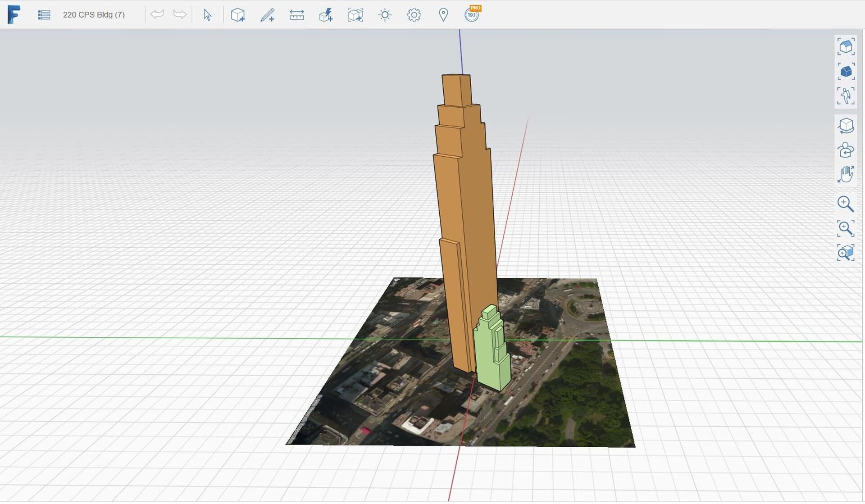Open the energy analysis tool
865x504 pixels.
326,15
